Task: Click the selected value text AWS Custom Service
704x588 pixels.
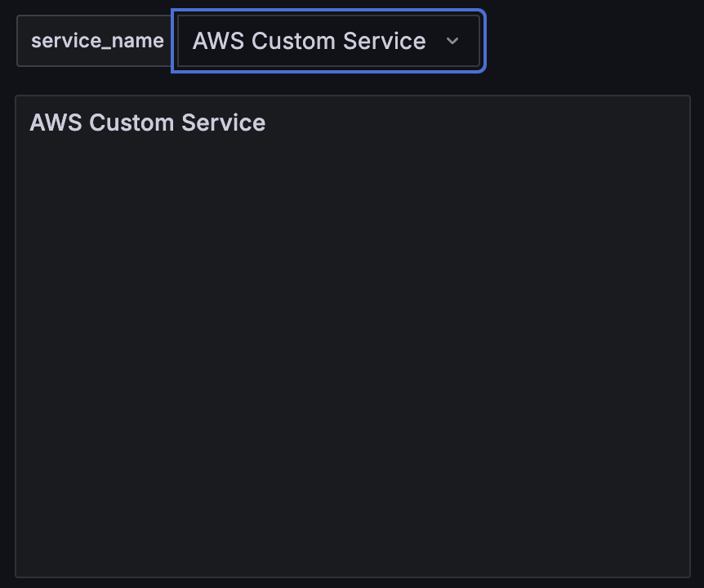Action: click(309, 41)
